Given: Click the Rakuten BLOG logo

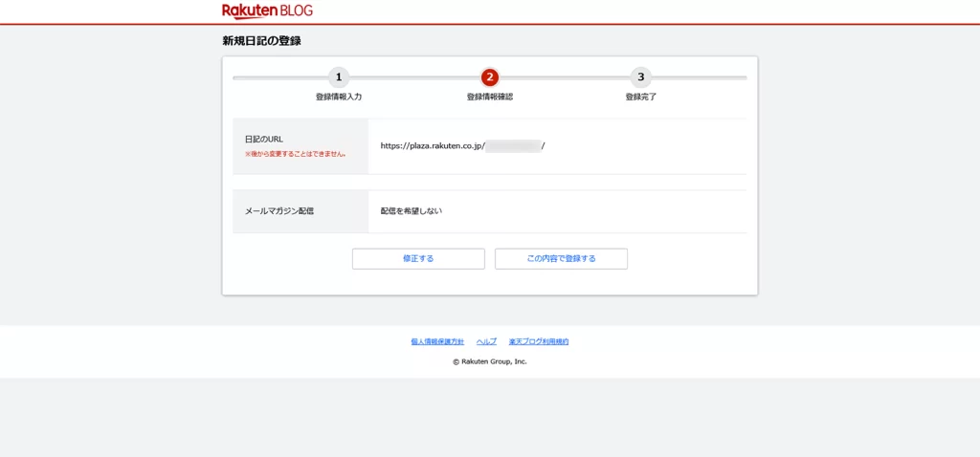Looking at the screenshot, I should tap(267, 11).
